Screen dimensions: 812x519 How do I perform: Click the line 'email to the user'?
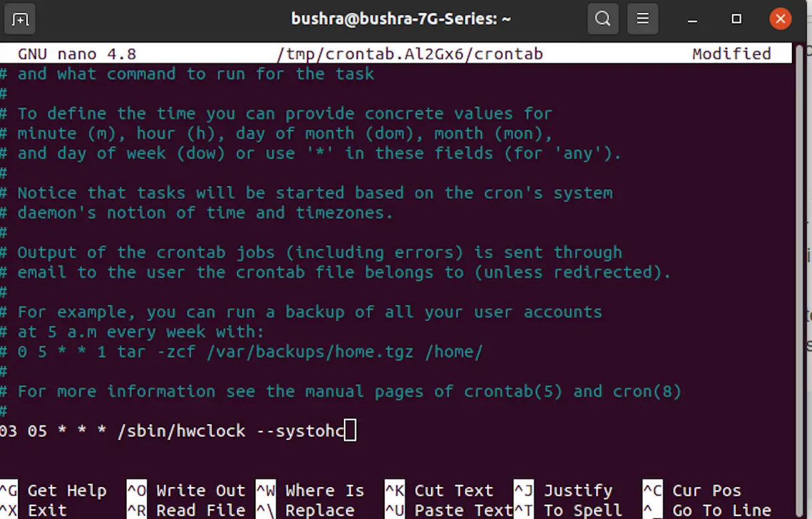336,272
